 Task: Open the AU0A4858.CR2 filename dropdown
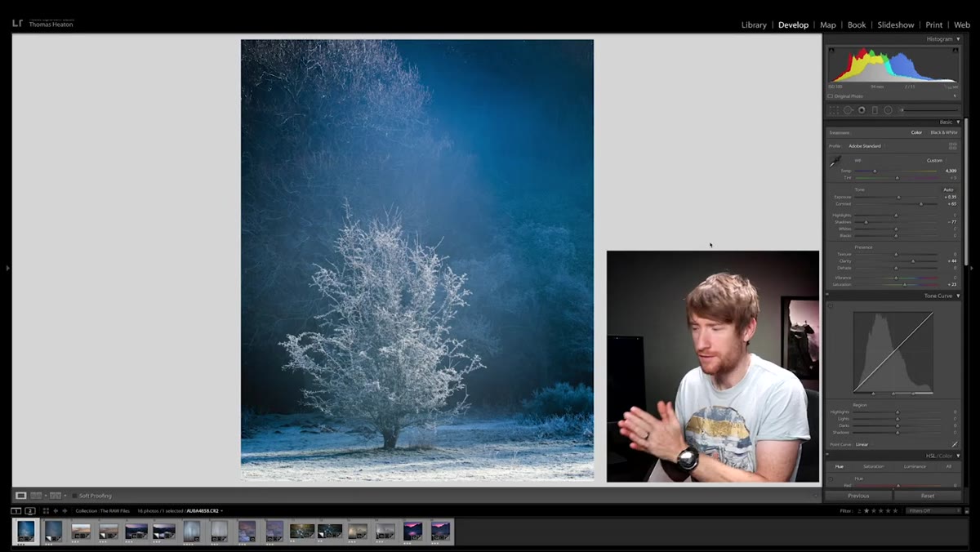204,511
